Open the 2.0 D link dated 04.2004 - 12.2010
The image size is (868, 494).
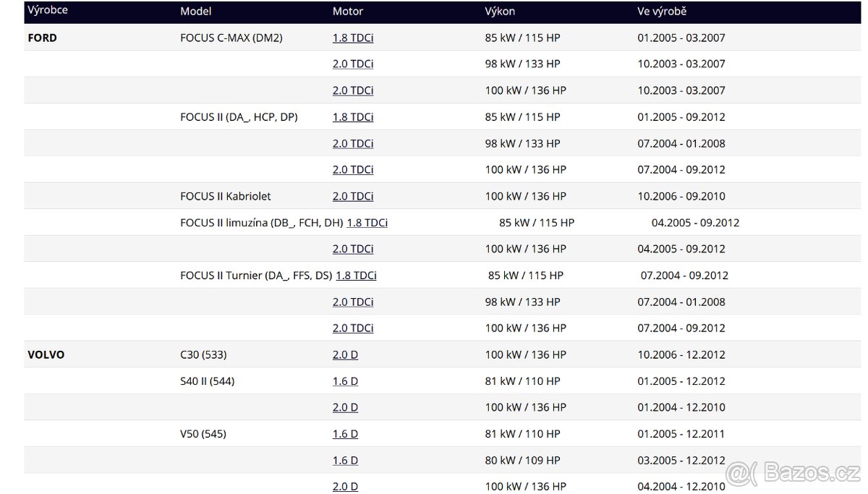345,487
